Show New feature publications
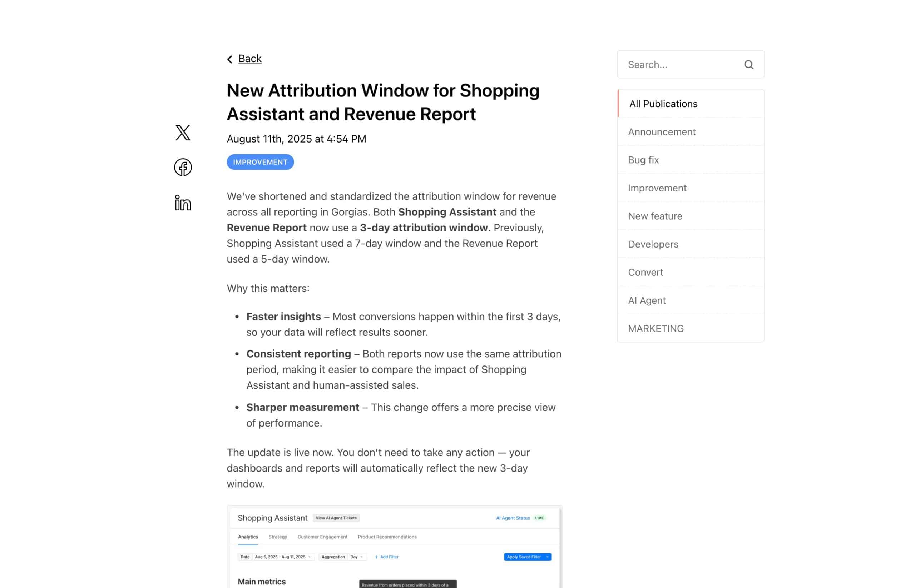The width and height of the screenshot is (915, 588). pos(690,216)
